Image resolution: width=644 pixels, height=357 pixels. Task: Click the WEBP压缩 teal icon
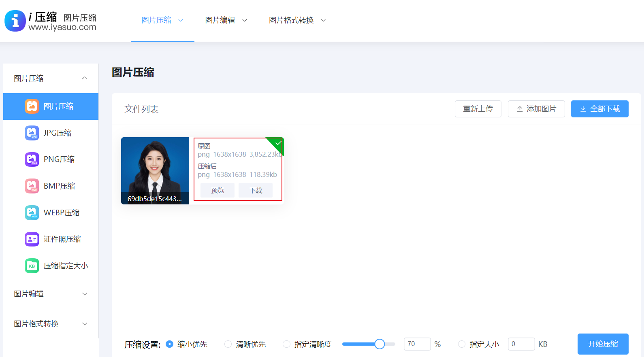point(32,212)
